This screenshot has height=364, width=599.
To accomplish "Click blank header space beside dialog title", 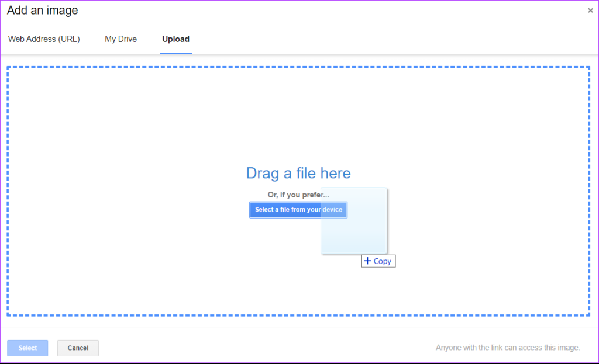I will click(322, 11).
